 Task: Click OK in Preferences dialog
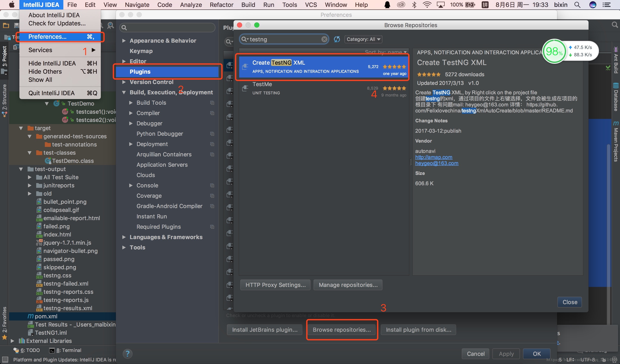(x=536, y=354)
